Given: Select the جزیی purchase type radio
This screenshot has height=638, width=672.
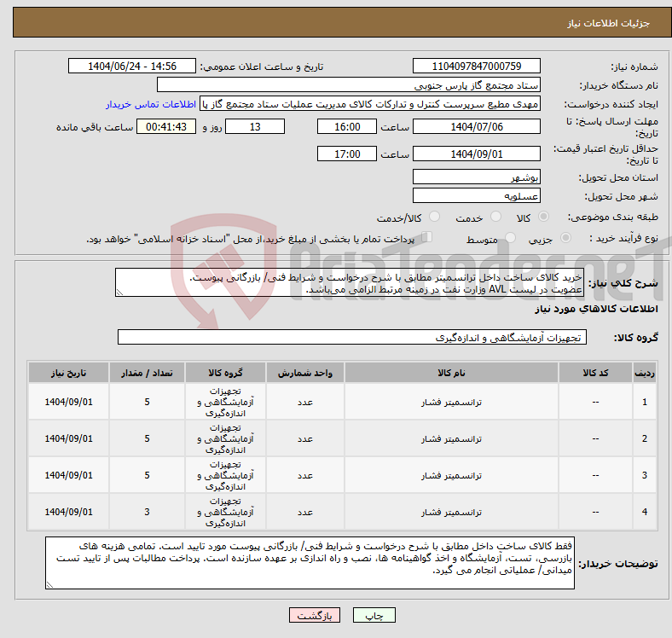Looking at the screenshot, I should [x=565, y=237].
